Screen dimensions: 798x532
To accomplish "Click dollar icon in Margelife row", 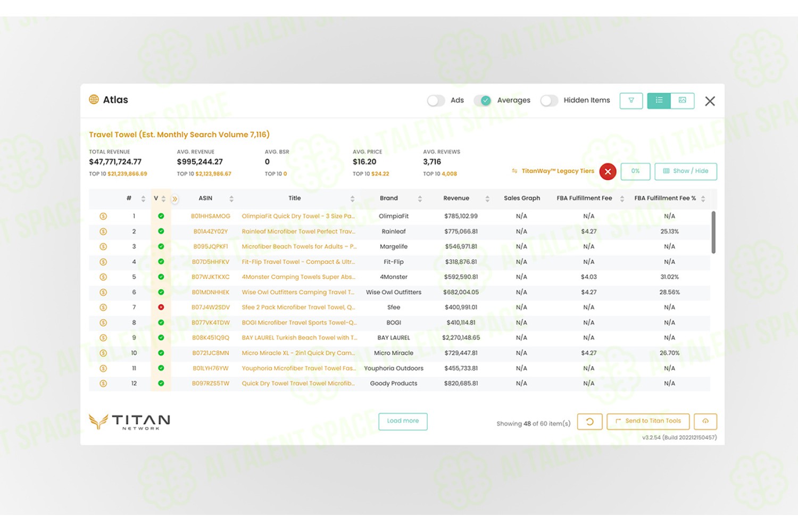I will 103,247.
